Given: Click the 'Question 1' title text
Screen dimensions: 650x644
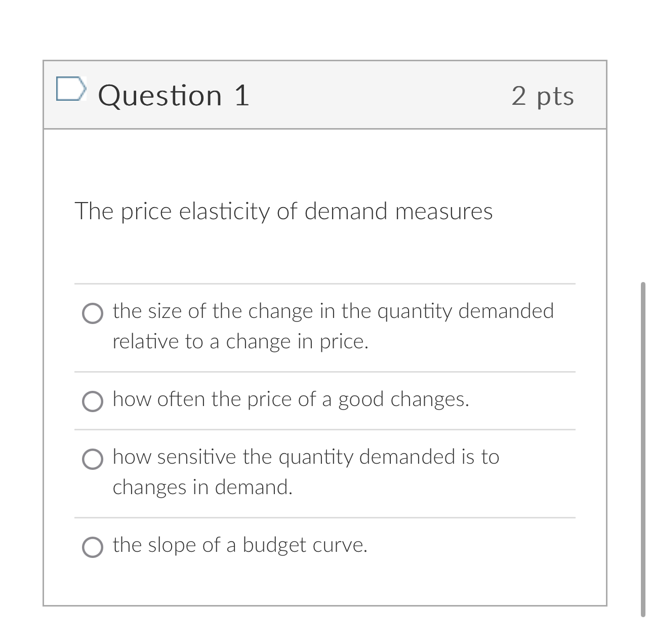Looking at the screenshot, I should 174,95.
